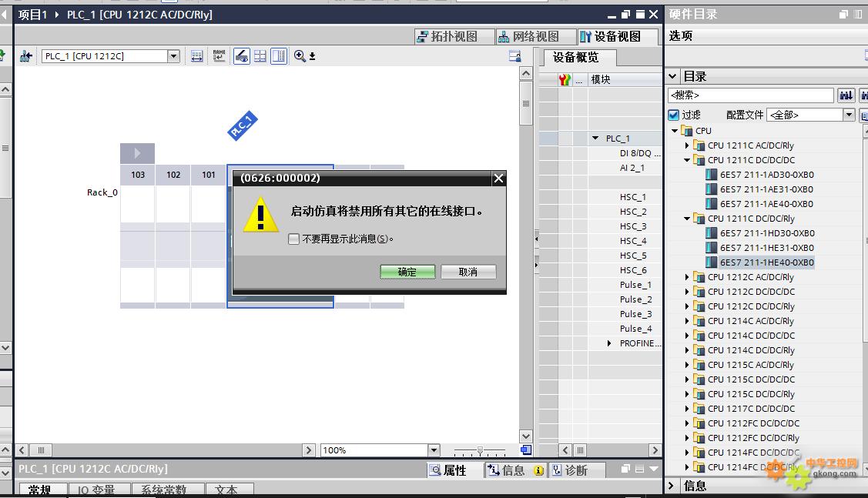868x498 pixels.
Task: Click the grid layout toolbar icon
Action: tap(260, 56)
